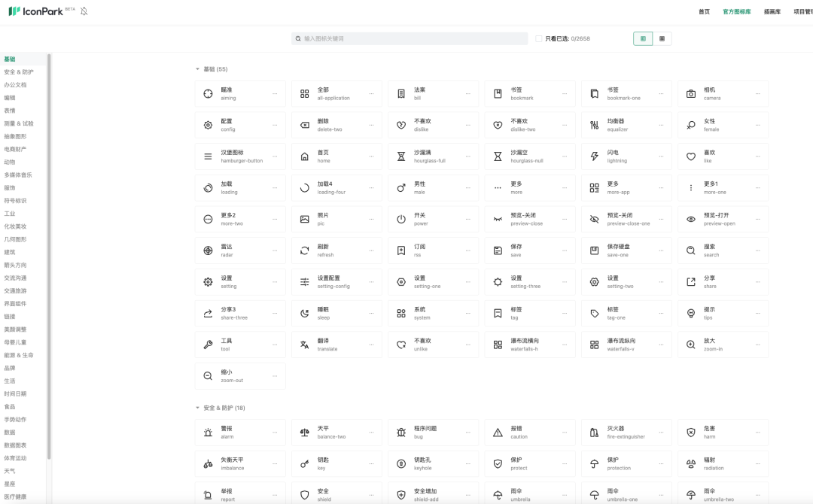Collapse the 基础 (55) section
The image size is (813, 504).
[197, 69]
